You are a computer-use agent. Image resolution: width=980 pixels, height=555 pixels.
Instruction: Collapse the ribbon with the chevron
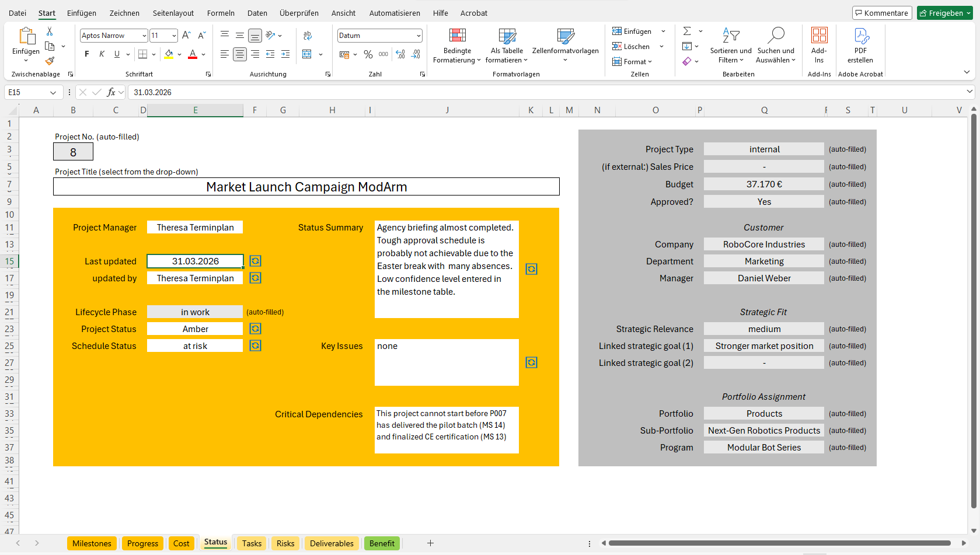pos(967,72)
